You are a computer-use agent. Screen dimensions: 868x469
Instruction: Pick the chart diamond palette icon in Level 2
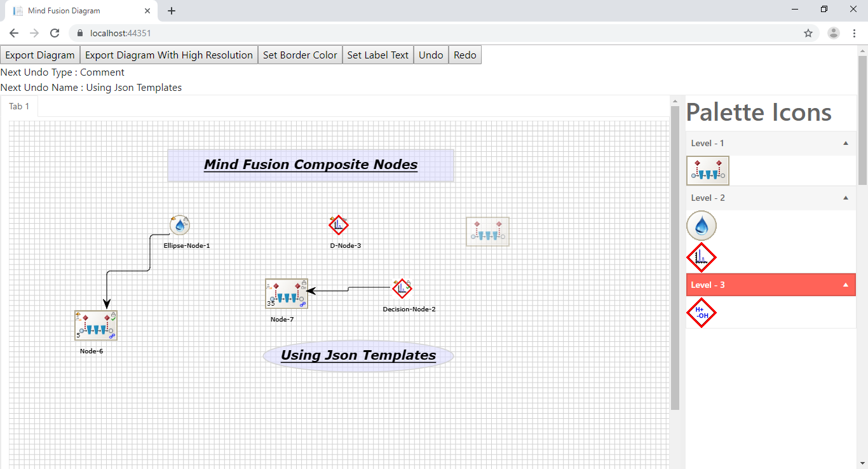[x=702, y=257]
